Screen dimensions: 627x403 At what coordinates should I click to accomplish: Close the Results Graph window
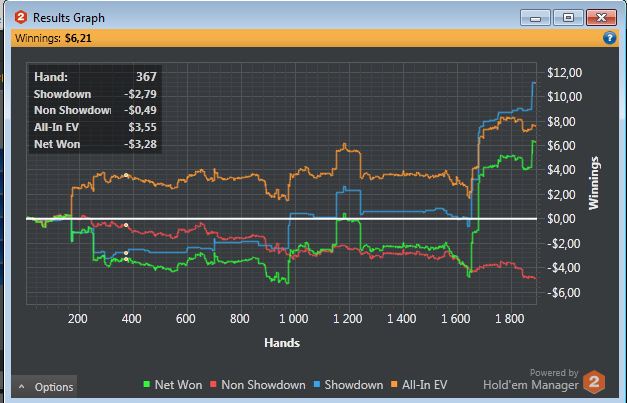click(x=601, y=18)
